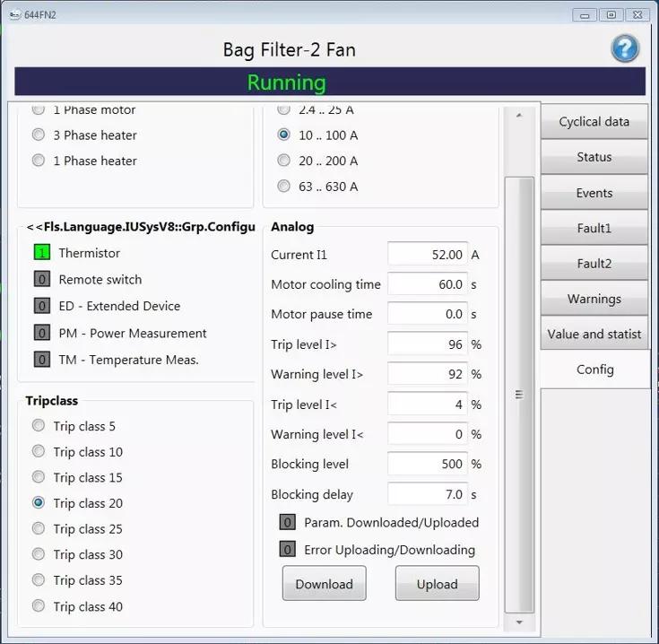Click the Download button
Screen dimensions: 659x644
(x=324, y=584)
